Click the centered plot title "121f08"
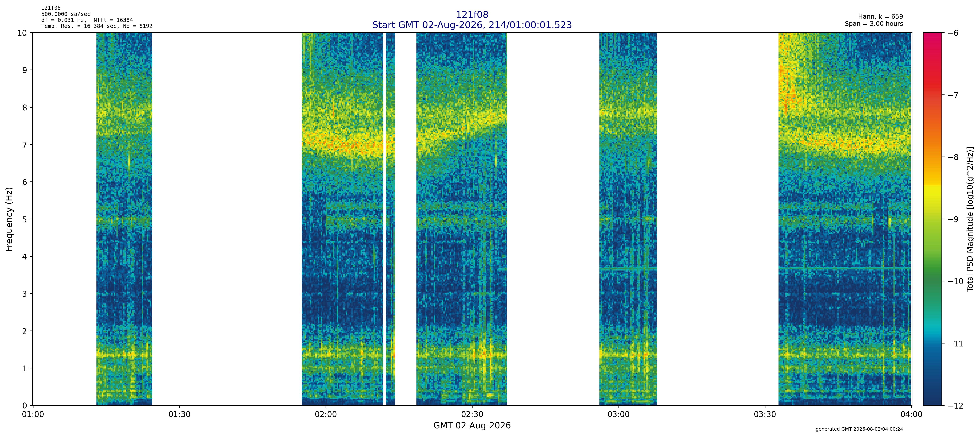 [x=472, y=15]
